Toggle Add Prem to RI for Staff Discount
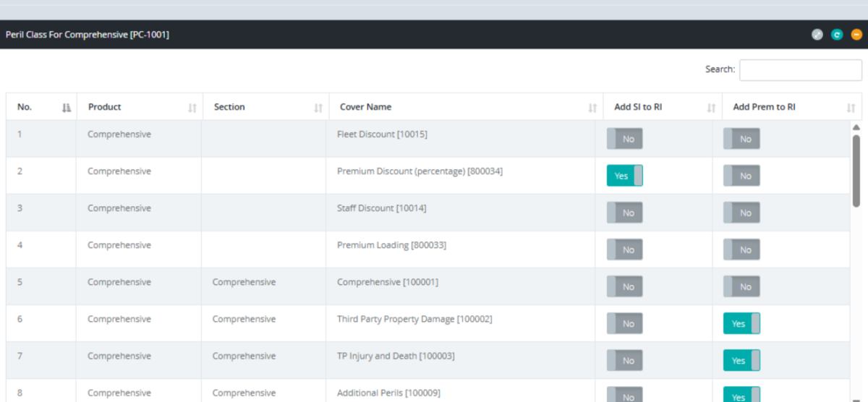This screenshot has height=402, width=868. [741, 213]
